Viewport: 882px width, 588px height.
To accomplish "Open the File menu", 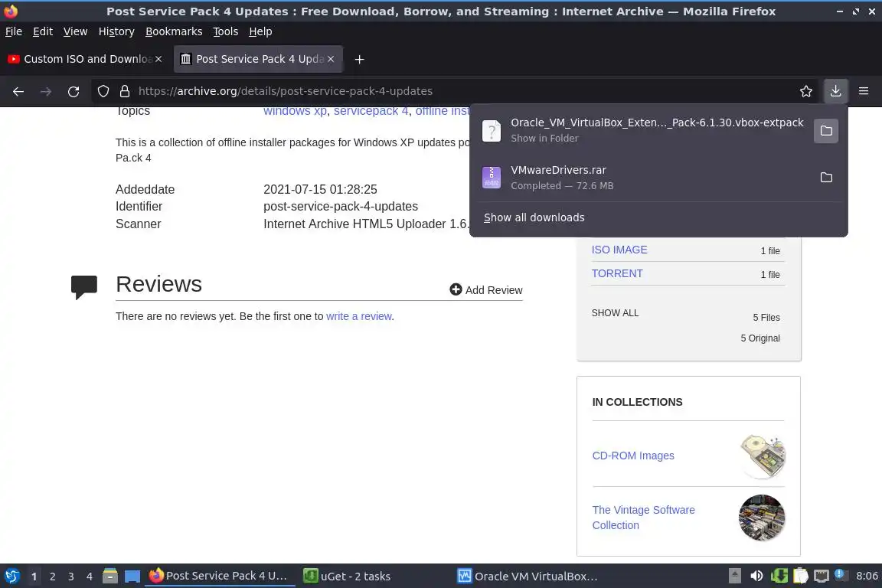I will (x=14, y=31).
